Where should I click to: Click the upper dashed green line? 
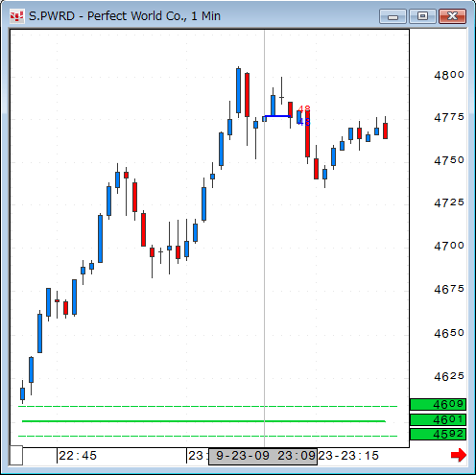coord(208,406)
